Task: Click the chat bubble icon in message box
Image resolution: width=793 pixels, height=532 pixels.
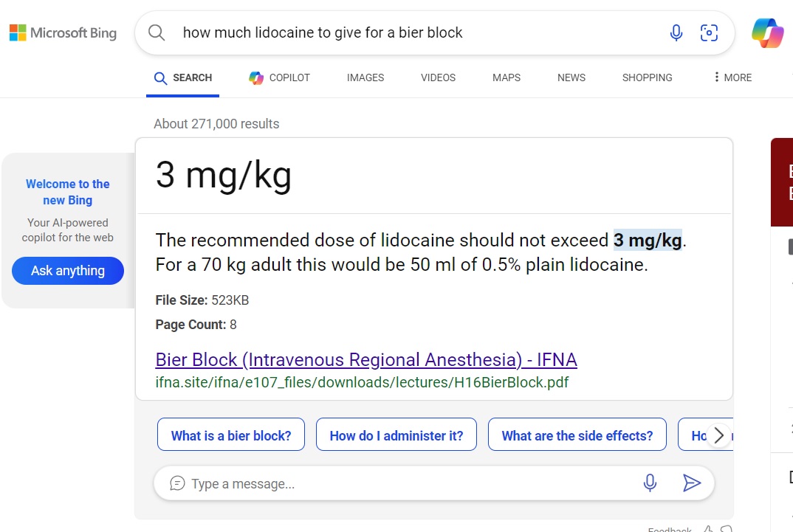Action: [177, 483]
